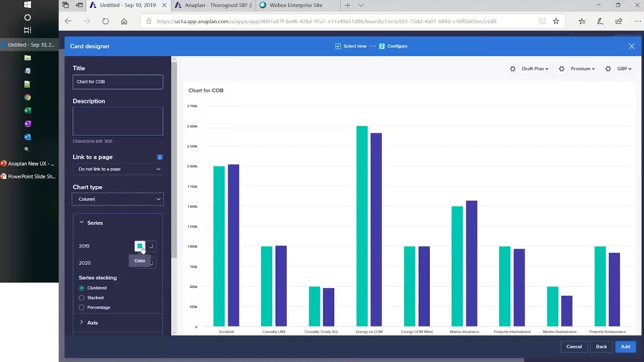Viewport: 644px width, 362px height.
Task: Click the settings panel scroll up arrow
Action: pyautogui.click(x=174, y=59)
